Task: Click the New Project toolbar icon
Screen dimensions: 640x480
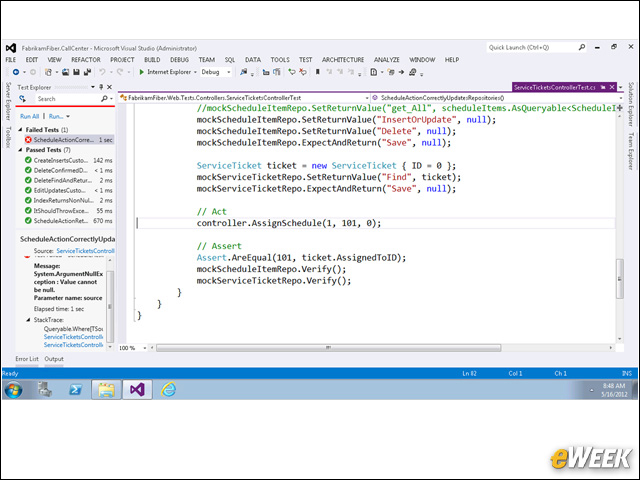Action: pyautogui.click(x=48, y=72)
